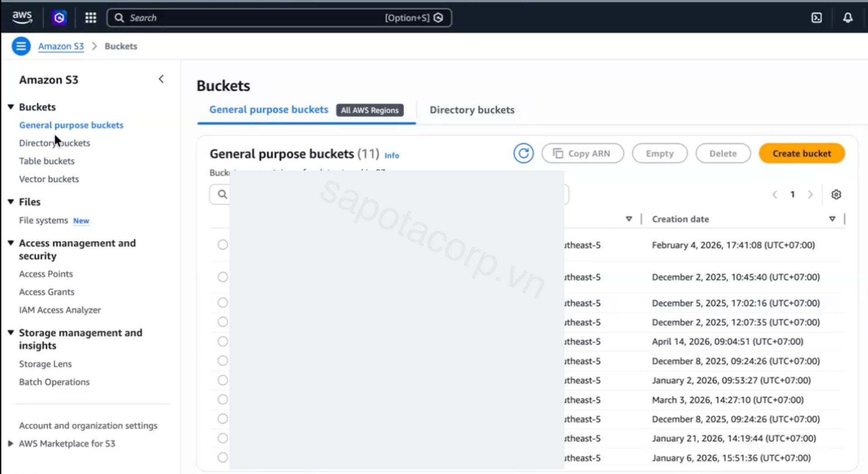Expand AWS Marketplace for S3
868x474 pixels.
10,444
